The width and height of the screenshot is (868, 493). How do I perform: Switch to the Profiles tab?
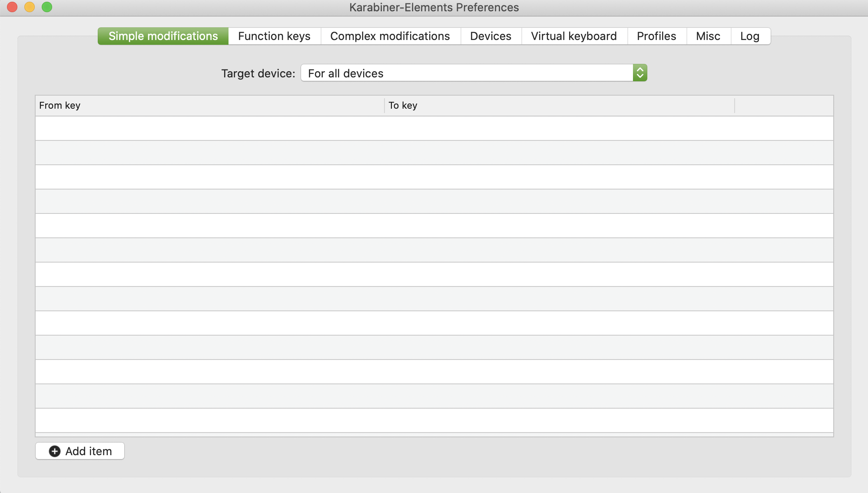(x=656, y=36)
